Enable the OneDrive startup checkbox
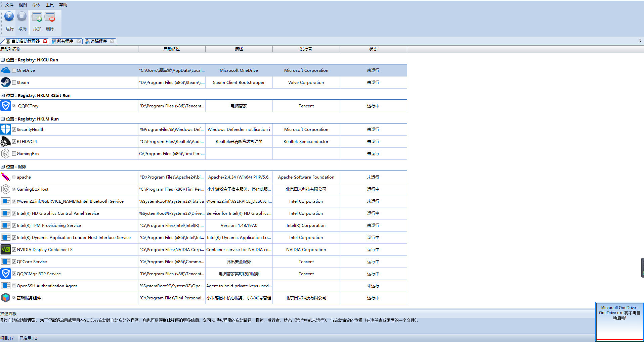Screen dimensions: 644x342 [x=14, y=70]
